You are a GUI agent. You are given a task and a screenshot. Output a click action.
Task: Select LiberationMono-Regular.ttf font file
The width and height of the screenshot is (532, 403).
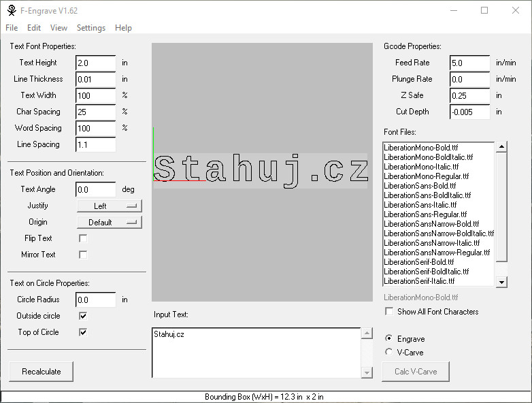(x=438, y=176)
